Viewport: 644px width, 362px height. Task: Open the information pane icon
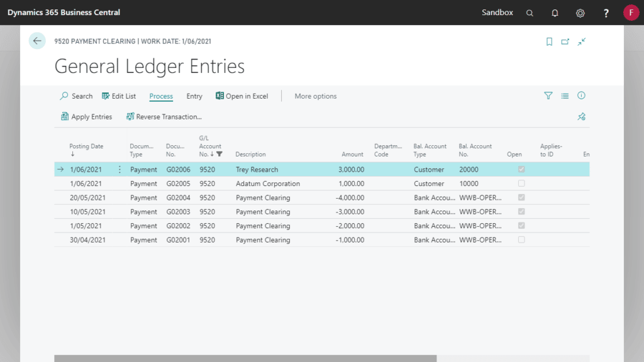tap(581, 96)
